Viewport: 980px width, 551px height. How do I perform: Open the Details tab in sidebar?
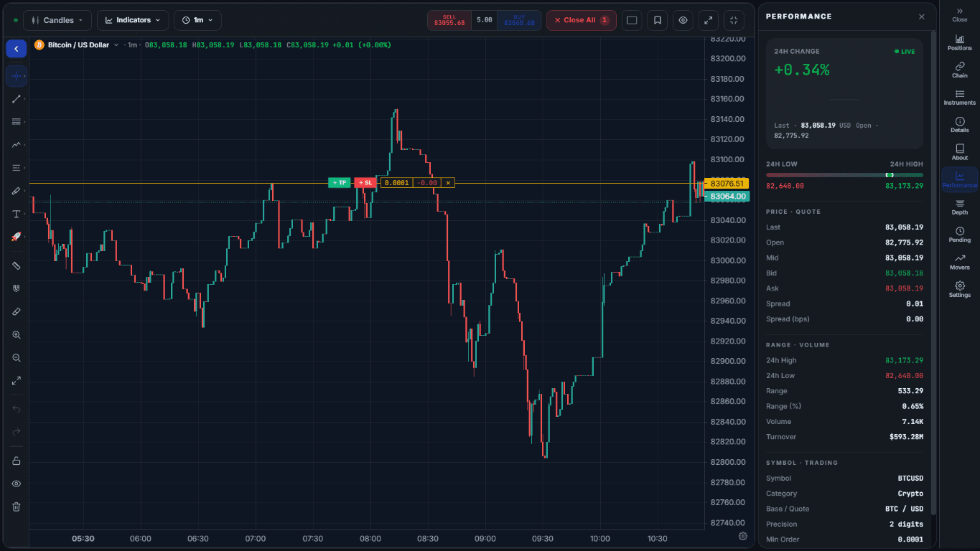click(960, 125)
